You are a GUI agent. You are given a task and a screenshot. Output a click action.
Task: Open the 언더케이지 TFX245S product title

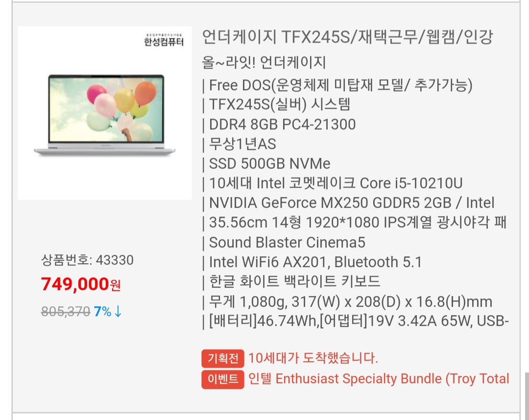pos(347,37)
